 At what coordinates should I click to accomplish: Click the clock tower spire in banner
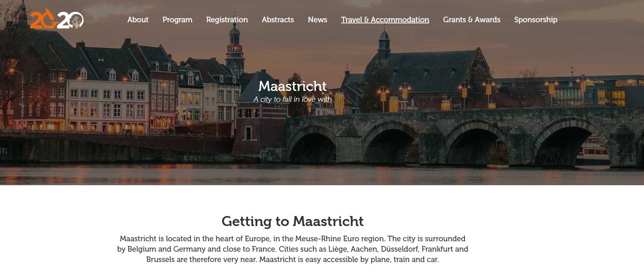tap(234, 45)
